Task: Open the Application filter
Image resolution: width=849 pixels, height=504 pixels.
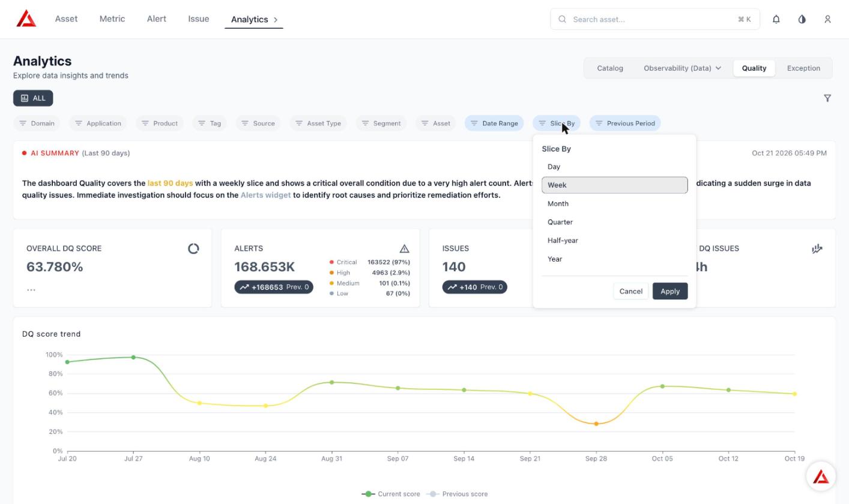Action: point(98,123)
